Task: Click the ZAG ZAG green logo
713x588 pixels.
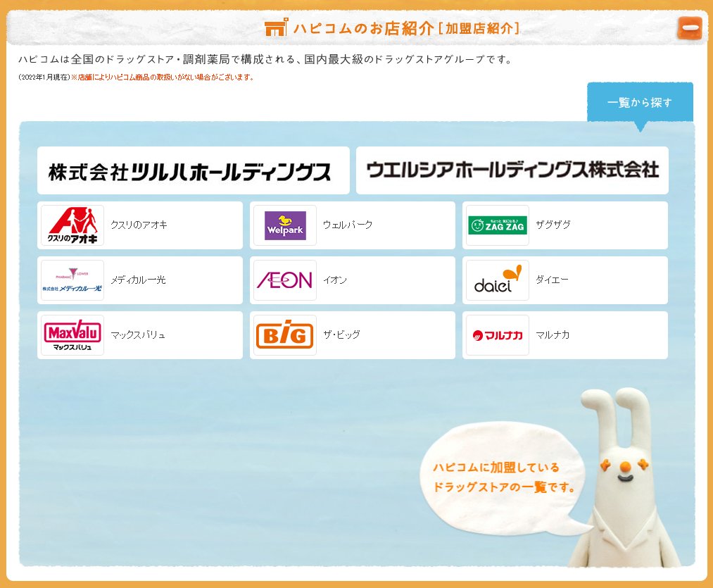Action: pos(498,225)
